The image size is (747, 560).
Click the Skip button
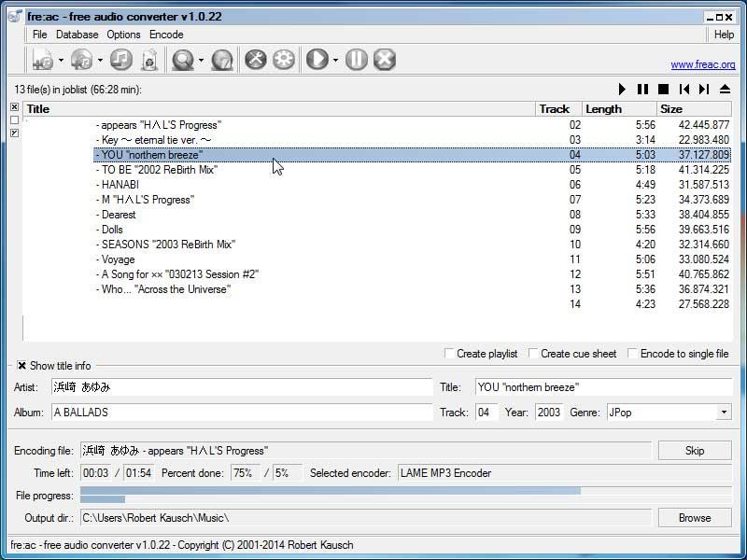click(695, 451)
